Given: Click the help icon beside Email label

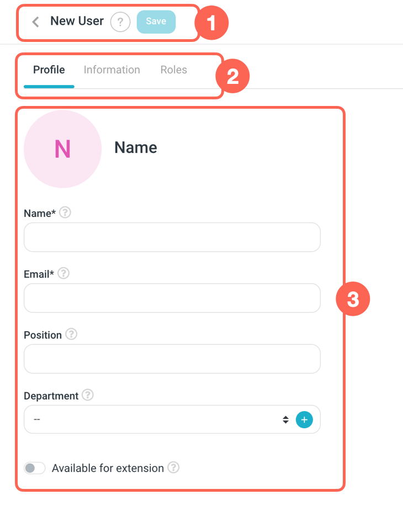Looking at the screenshot, I should click(x=63, y=273).
